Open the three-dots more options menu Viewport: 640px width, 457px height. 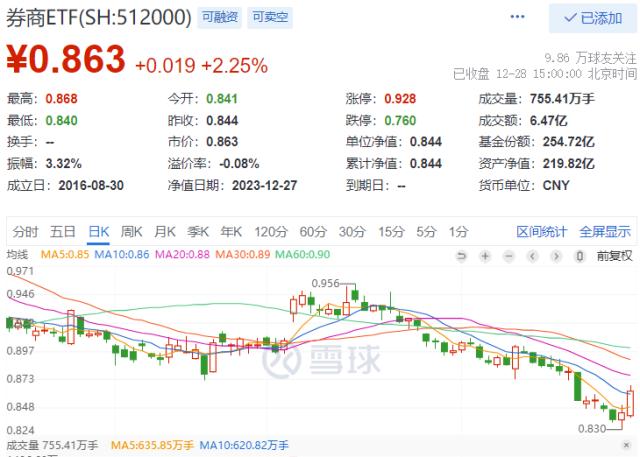[517, 17]
